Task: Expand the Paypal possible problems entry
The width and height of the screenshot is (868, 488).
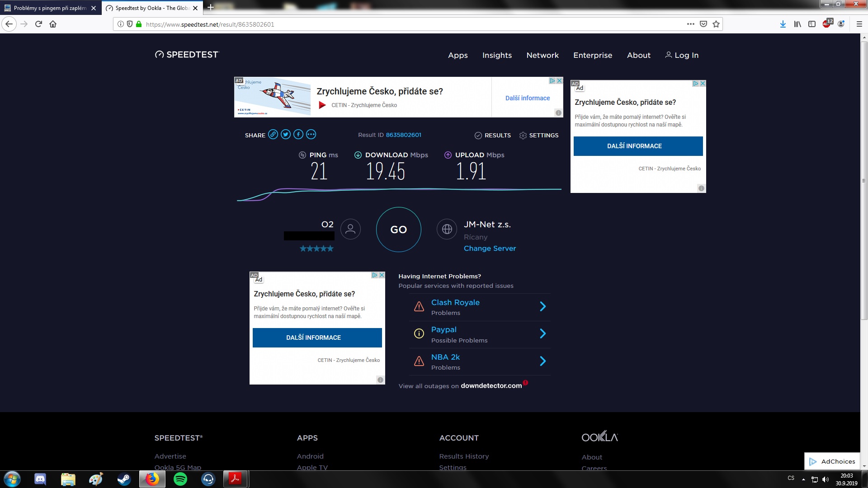Action: [542, 334]
